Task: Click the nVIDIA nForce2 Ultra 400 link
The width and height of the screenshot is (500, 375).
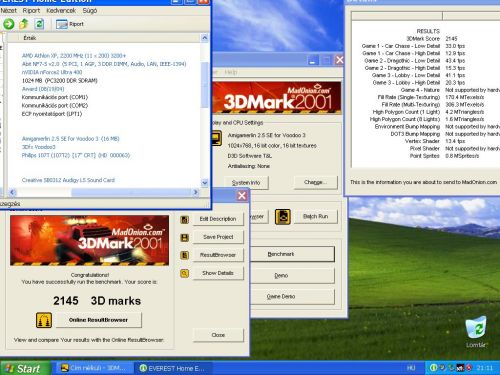Action: 52,72
